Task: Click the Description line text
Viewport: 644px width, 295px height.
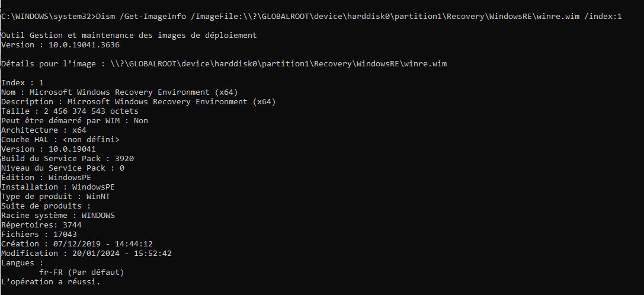Action: pyautogui.click(x=138, y=101)
